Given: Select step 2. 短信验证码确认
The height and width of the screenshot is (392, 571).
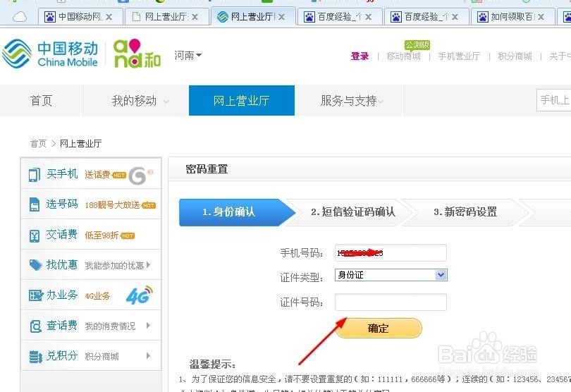Looking at the screenshot, I should pyautogui.click(x=353, y=212).
